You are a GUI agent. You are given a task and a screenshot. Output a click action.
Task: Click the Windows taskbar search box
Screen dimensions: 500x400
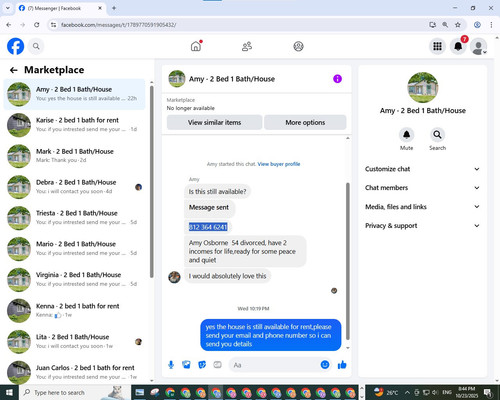tap(75, 392)
